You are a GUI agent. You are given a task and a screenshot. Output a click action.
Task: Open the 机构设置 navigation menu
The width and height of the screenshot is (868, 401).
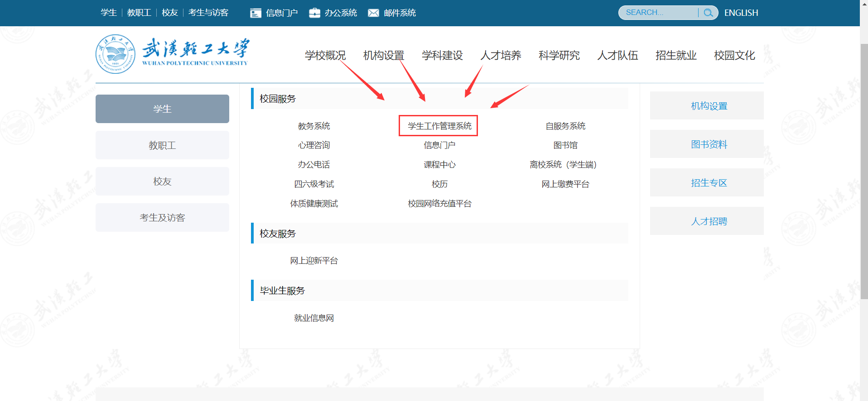(384, 55)
